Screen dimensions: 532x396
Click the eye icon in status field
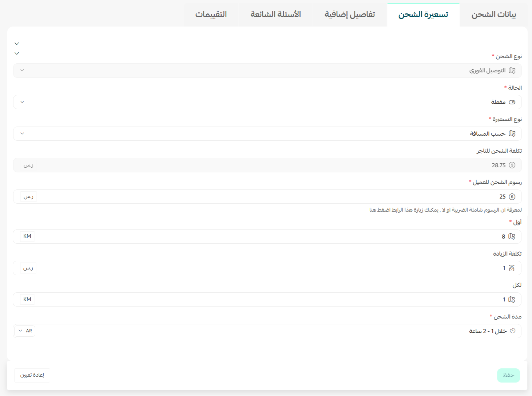pyautogui.click(x=512, y=102)
